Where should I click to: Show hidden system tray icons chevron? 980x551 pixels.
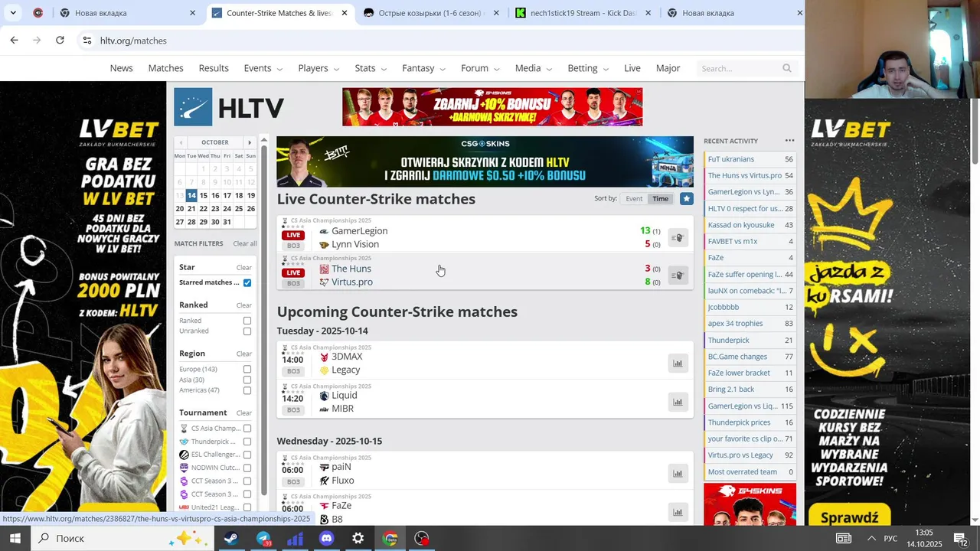tap(871, 539)
